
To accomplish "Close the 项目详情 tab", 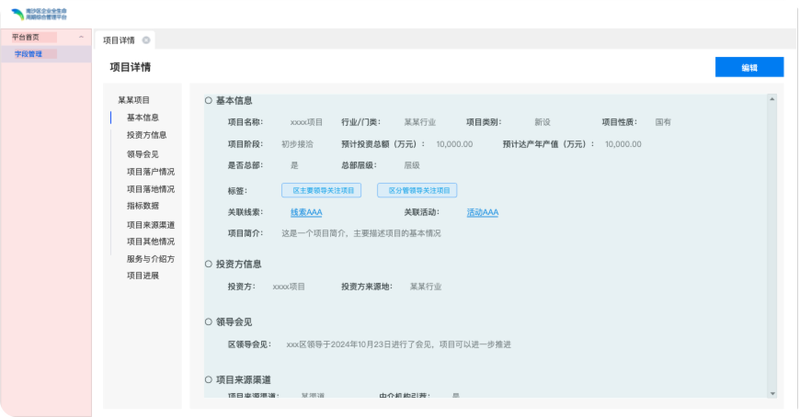I will pyautogui.click(x=146, y=40).
